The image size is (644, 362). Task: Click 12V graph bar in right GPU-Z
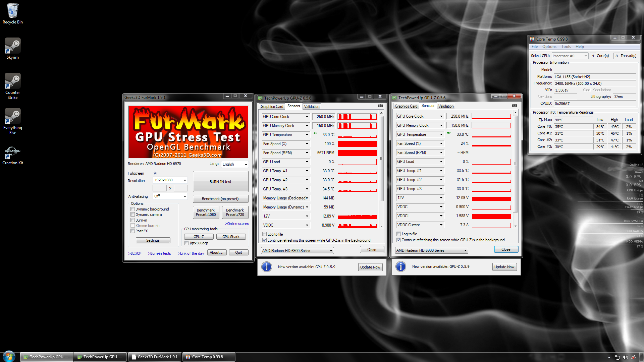491,198
